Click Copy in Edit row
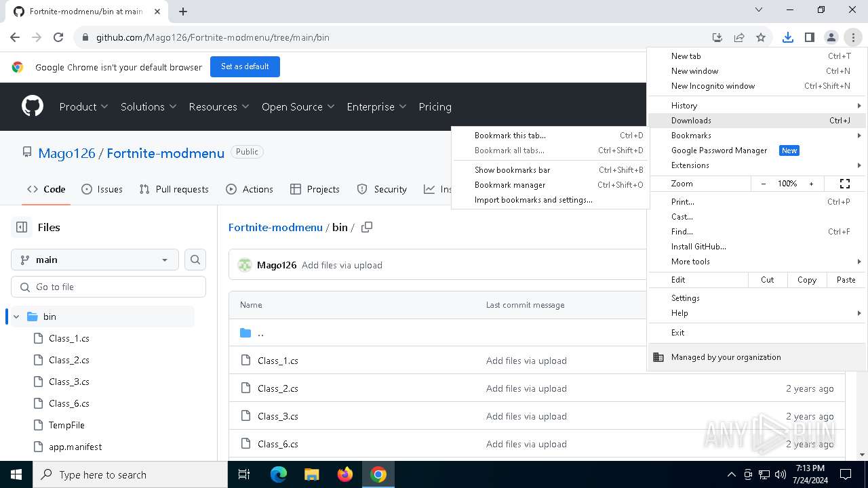 point(807,280)
